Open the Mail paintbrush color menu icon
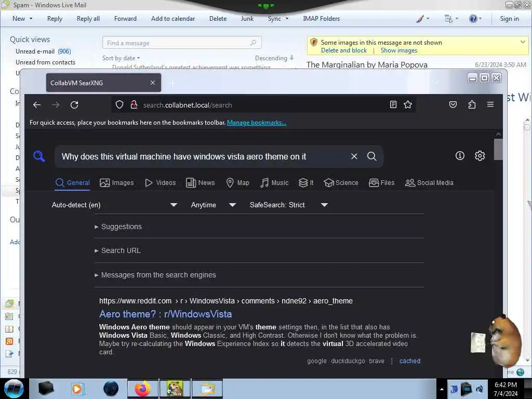 tap(420, 19)
